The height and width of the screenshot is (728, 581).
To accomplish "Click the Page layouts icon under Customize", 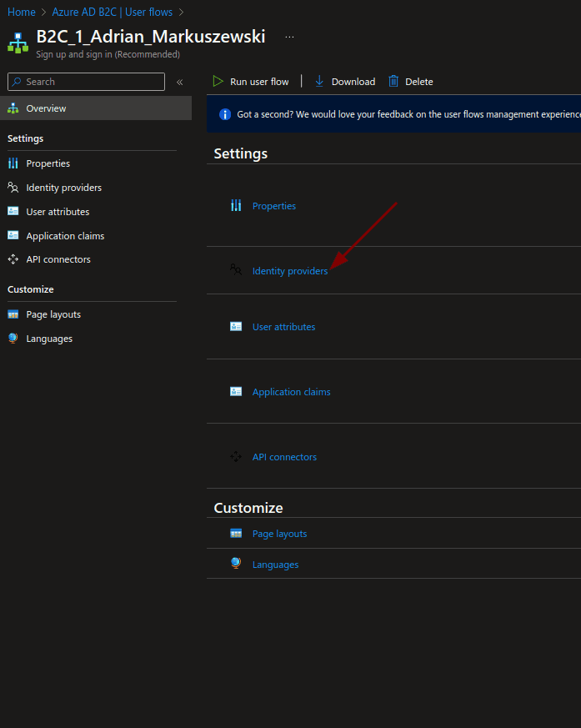I will (237, 533).
